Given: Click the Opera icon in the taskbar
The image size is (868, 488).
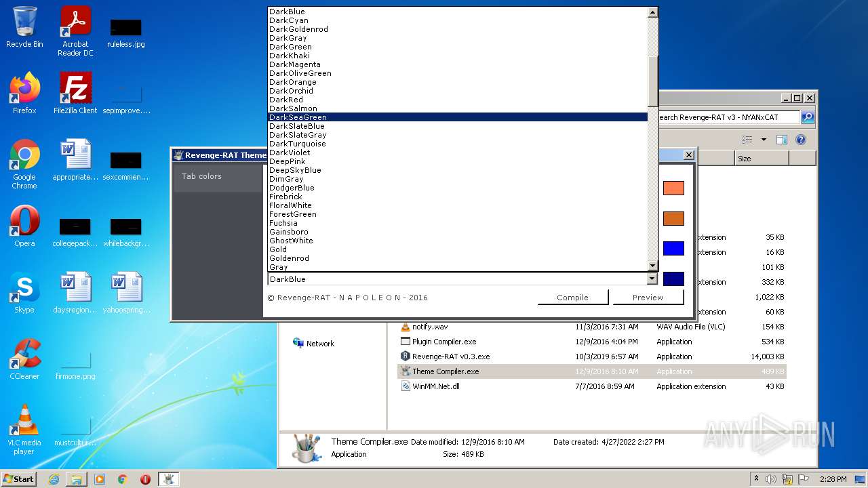Looking at the screenshot, I should [145, 479].
